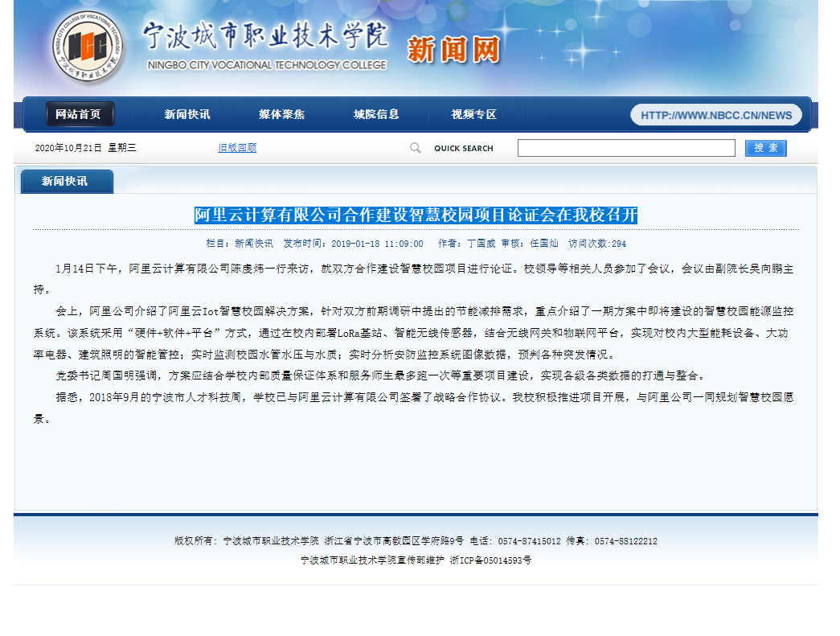Click the 搜索 search button
840x636 pixels.
point(765,148)
